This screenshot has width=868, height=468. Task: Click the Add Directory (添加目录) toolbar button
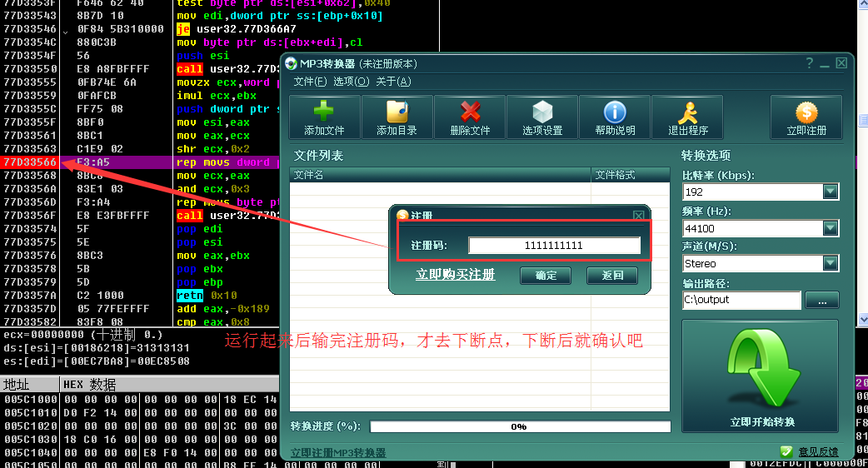pyautogui.click(x=397, y=117)
